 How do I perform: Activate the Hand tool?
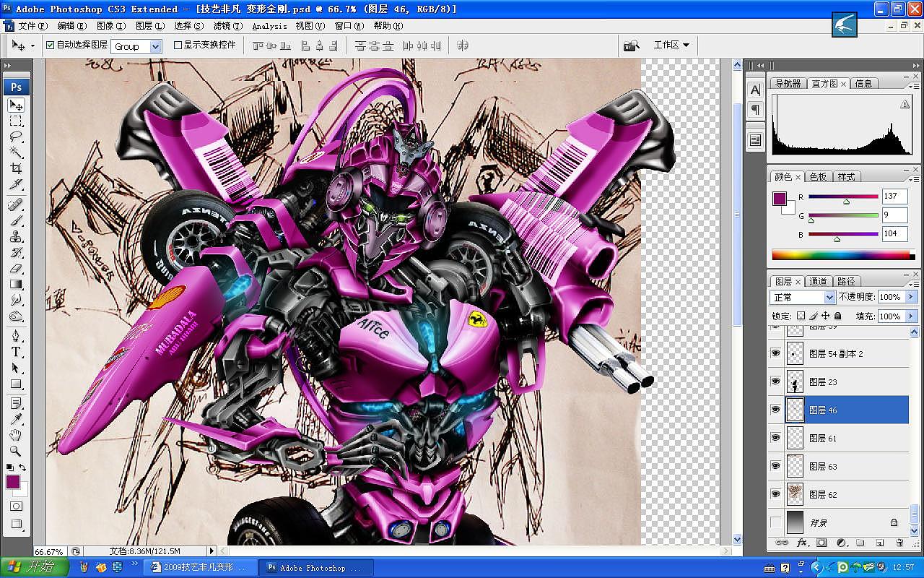16,435
